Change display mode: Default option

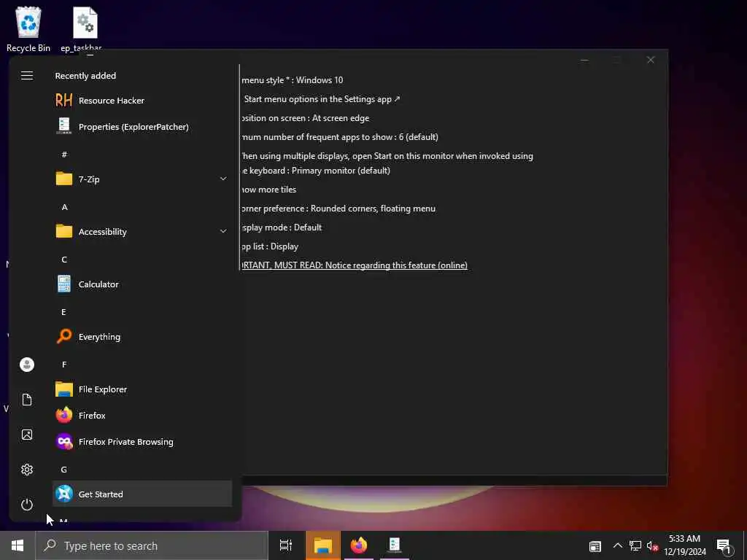282,227
